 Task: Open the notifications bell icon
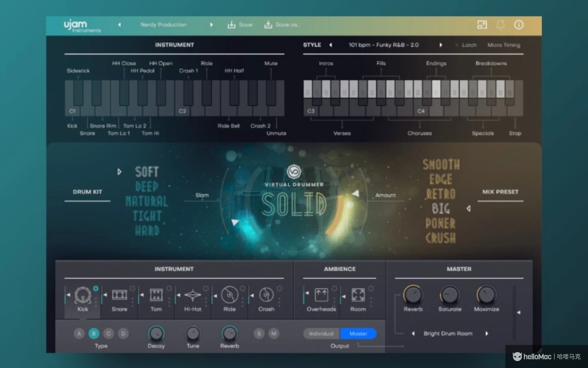(500, 25)
